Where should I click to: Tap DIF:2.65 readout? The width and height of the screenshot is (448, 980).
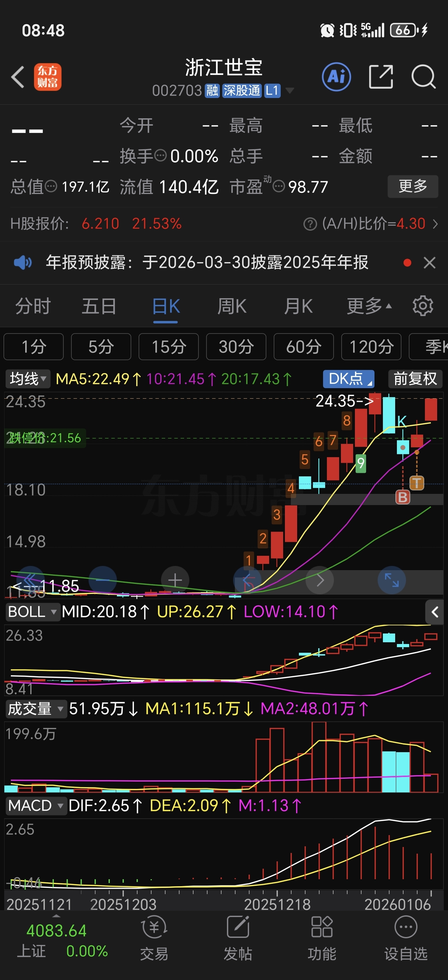pos(105,805)
